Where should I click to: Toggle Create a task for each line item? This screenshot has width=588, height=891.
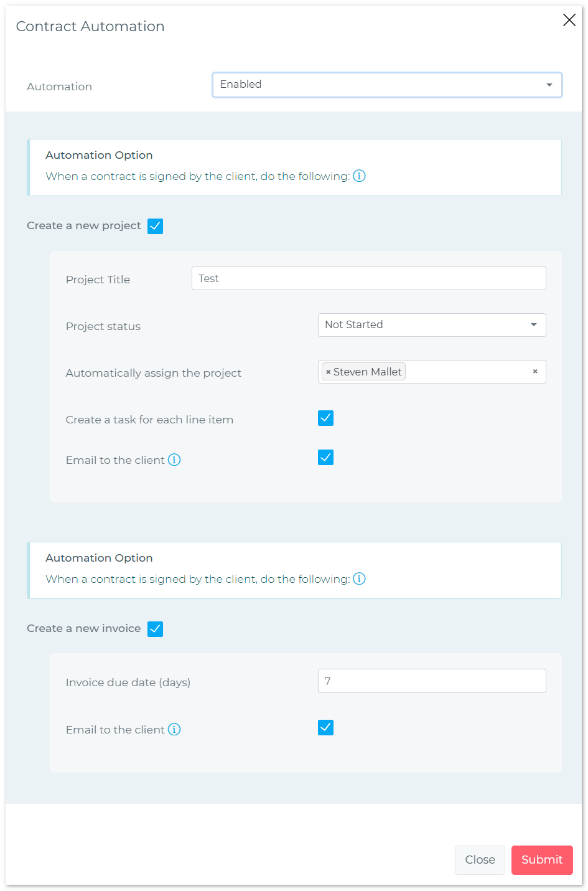(x=325, y=418)
